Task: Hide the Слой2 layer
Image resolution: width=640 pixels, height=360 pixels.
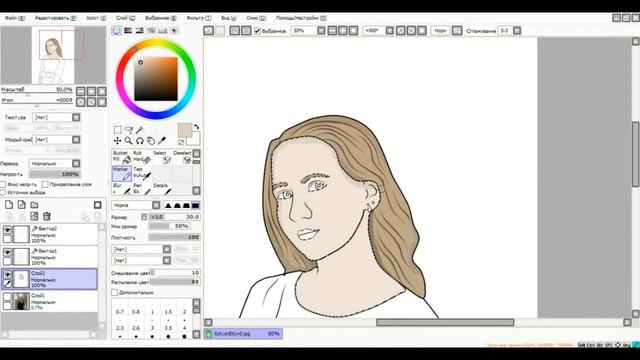Action: 7,275
